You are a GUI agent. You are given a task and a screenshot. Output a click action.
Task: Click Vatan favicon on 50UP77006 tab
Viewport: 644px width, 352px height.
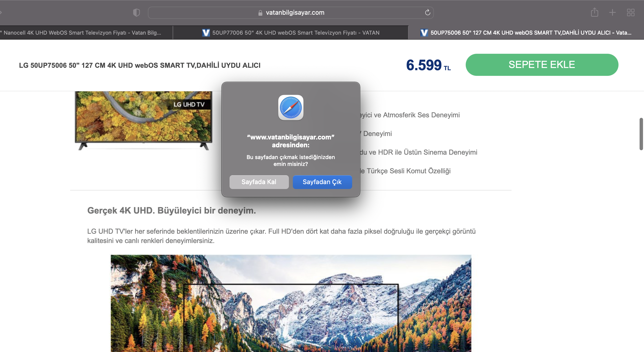click(206, 33)
